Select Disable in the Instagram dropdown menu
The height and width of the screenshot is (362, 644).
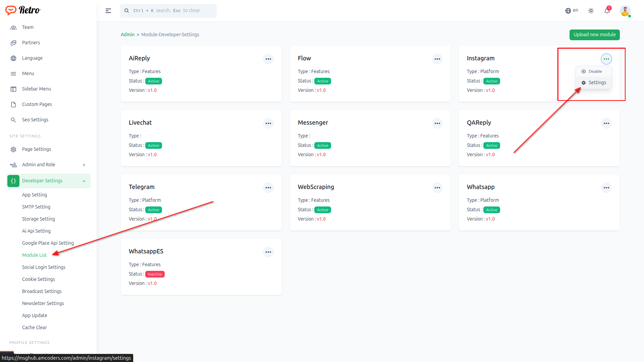[x=593, y=71]
